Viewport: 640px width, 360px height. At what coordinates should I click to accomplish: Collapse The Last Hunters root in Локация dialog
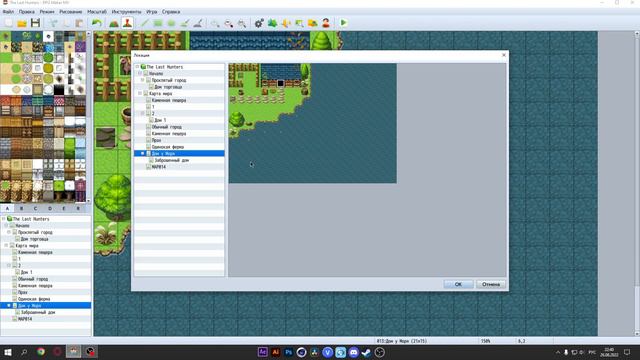pyautogui.click(x=137, y=67)
